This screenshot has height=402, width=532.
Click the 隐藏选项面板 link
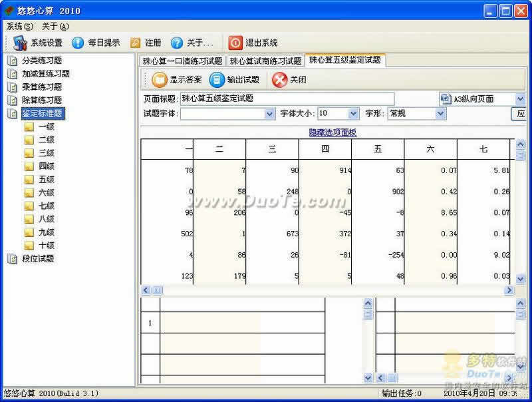click(332, 132)
